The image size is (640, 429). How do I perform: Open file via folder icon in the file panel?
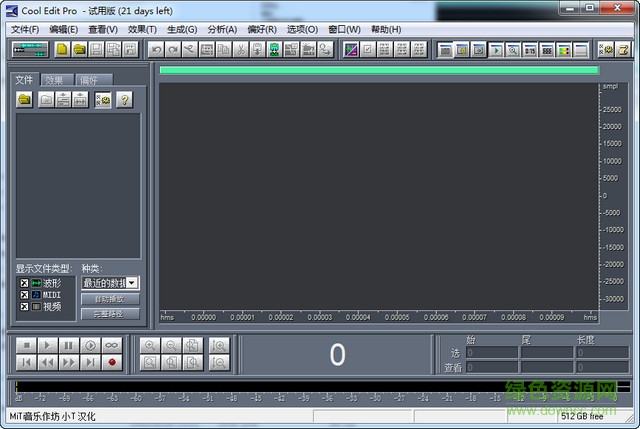tap(24, 100)
